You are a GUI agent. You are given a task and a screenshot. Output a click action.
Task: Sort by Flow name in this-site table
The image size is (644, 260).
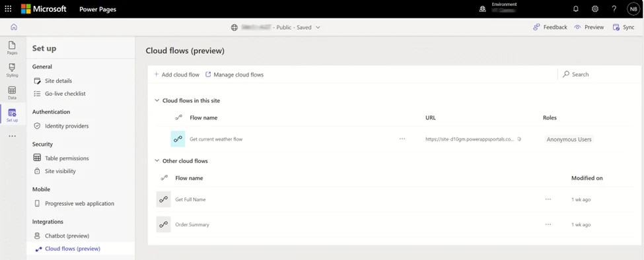tap(203, 117)
